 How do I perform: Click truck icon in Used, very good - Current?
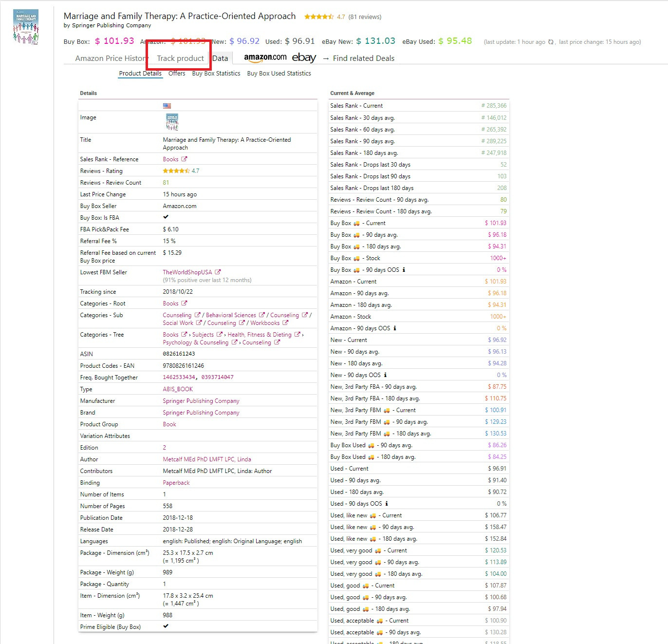coord(378,550)
